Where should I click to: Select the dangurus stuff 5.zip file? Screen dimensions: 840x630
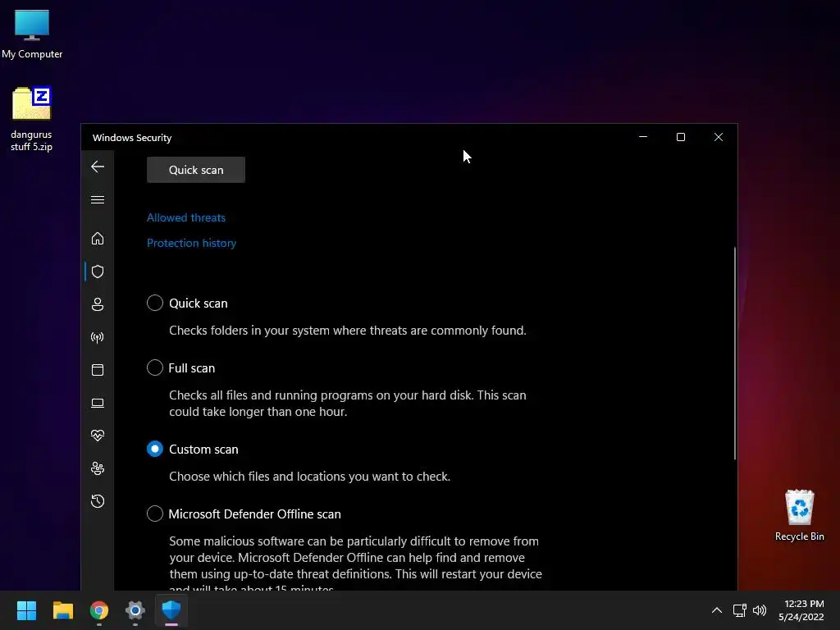tap(32, 118)
